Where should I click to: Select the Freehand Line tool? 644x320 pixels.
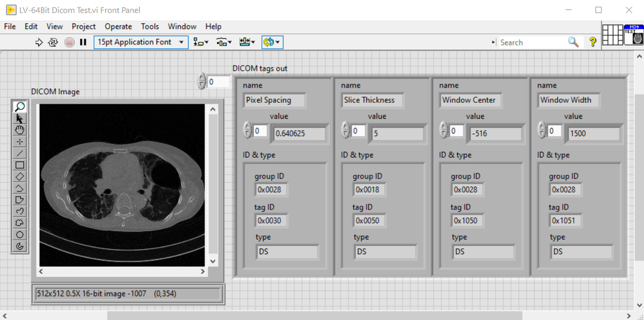20,211
